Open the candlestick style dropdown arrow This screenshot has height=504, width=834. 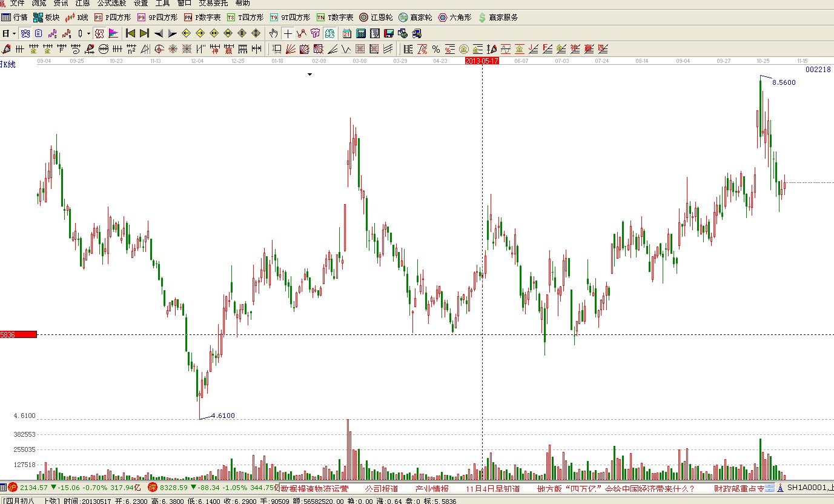88,33
